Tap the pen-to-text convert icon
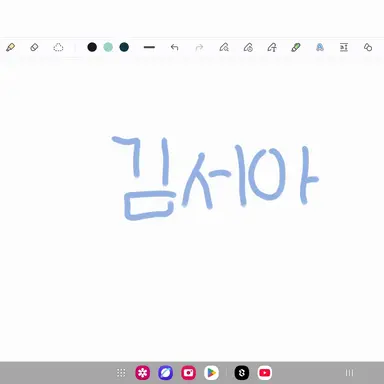The image size is (384, 384). [272, 47]
